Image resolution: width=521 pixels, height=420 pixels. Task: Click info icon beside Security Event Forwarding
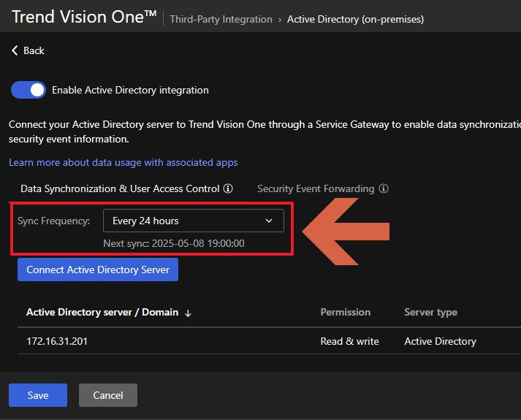point(384,188)
